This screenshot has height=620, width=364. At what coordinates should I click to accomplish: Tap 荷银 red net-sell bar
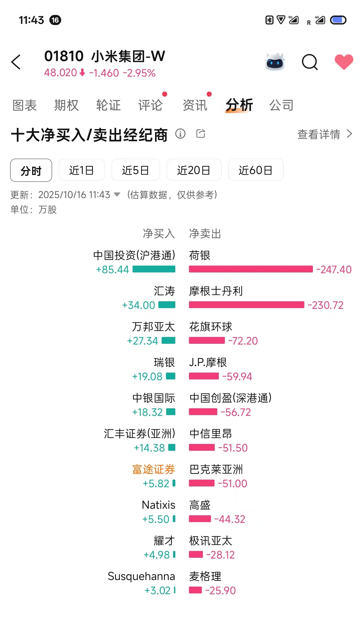251,269
